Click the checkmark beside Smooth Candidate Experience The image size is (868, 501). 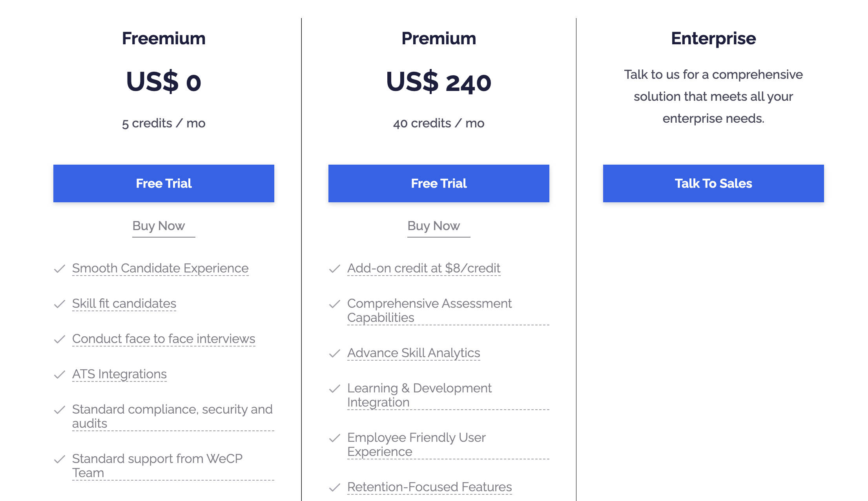pos(60,269)
